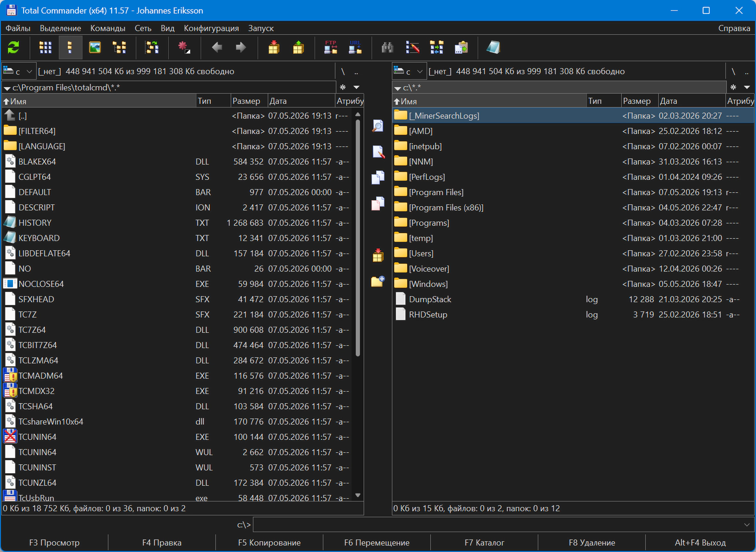Image resolution: width=756 pixels, height=552 pixels.
Task: Open the Конфигурация menu
Action: pyautogui.click(x=211, y=28)
